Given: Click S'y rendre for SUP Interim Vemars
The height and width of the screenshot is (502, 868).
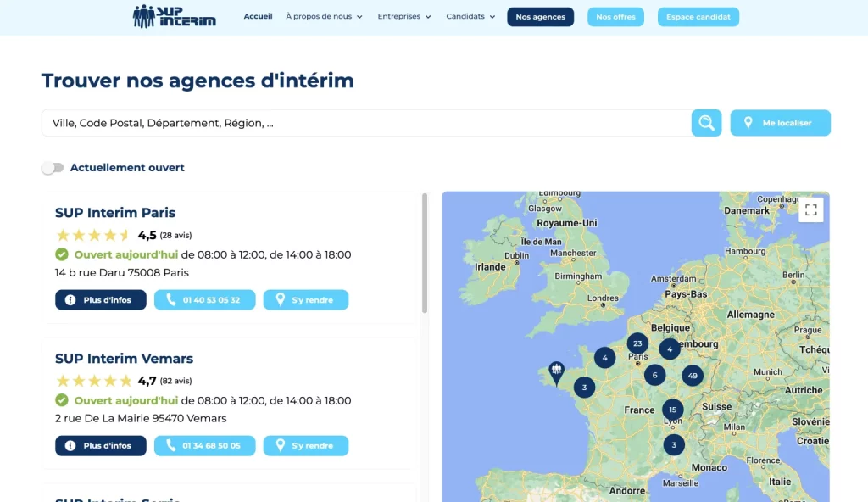Looking at the screenshot, I should coord(305,445).
